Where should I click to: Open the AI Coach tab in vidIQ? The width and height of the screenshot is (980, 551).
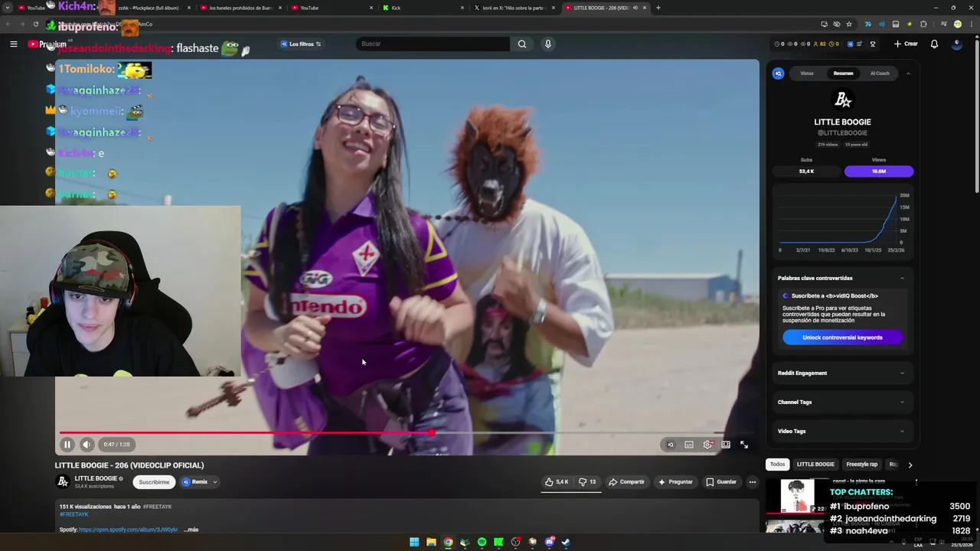click(x=880, y=73)
